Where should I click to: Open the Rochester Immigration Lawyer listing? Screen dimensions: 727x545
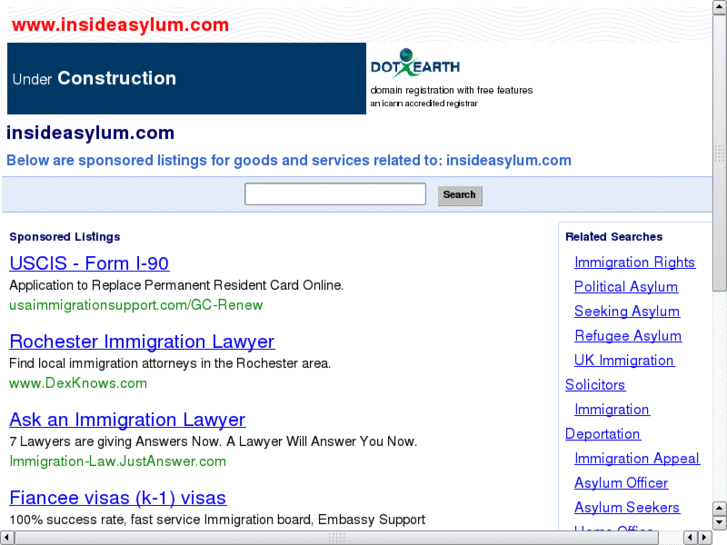(142, 342)
